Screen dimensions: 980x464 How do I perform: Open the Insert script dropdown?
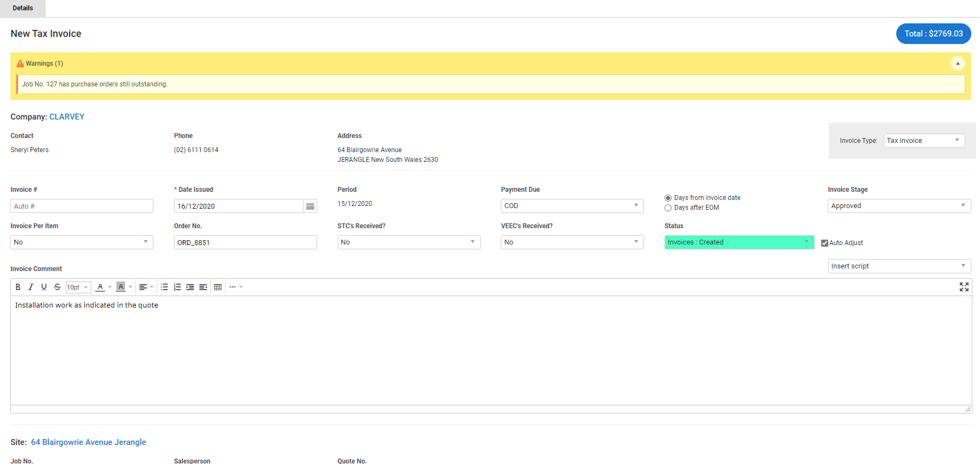tap(899, 266)
